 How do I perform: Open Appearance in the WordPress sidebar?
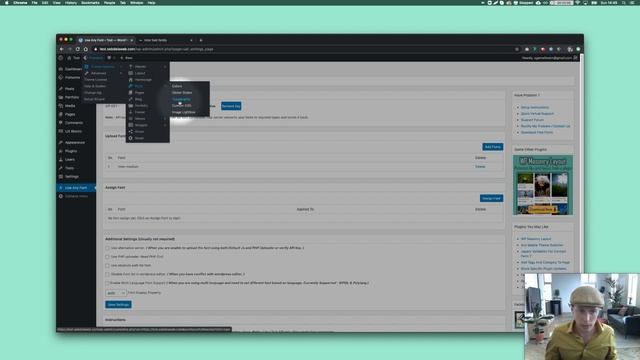[75, 142]
